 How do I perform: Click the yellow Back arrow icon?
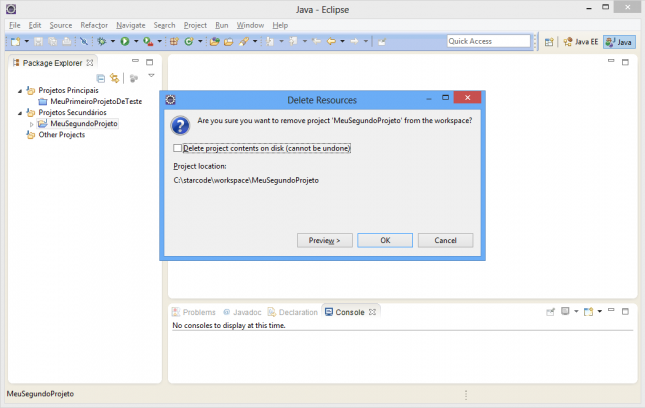331,42
